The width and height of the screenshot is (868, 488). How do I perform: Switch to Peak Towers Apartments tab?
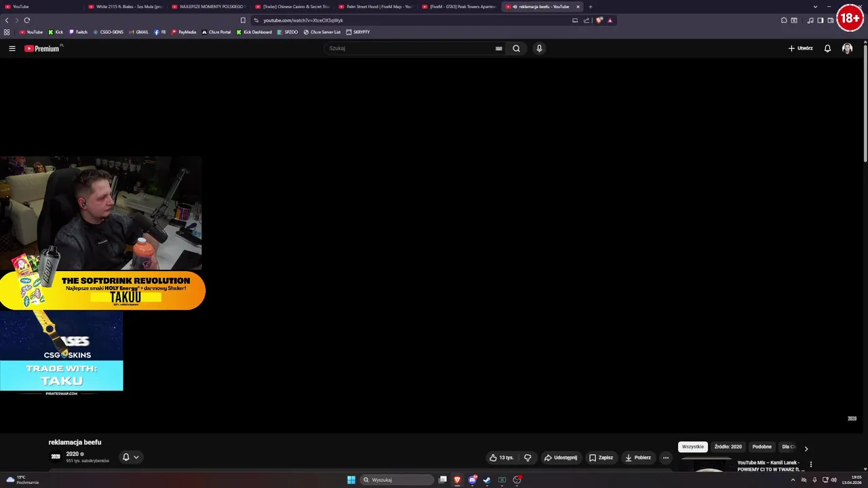click(459, 7)
